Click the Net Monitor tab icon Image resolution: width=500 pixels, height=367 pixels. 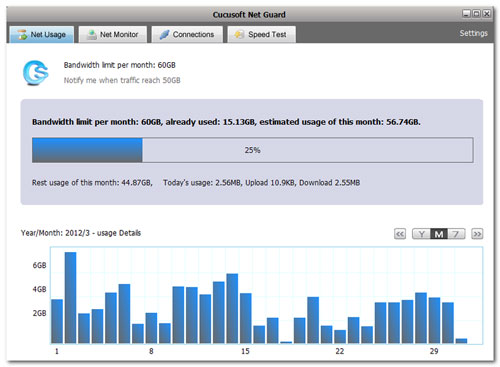(92, 34)
